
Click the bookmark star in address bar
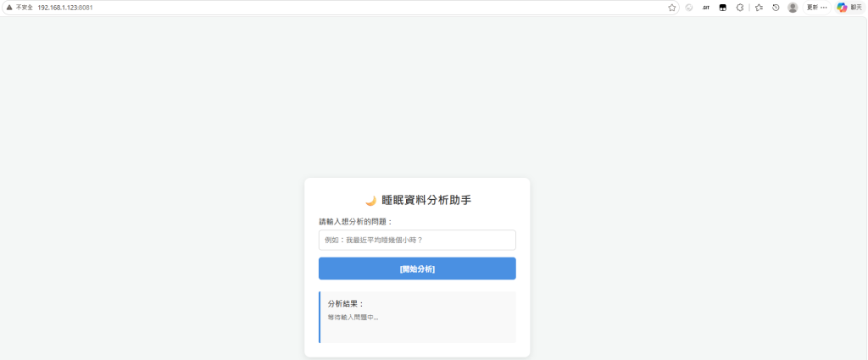pyautogui.click(x=671, y=8)
